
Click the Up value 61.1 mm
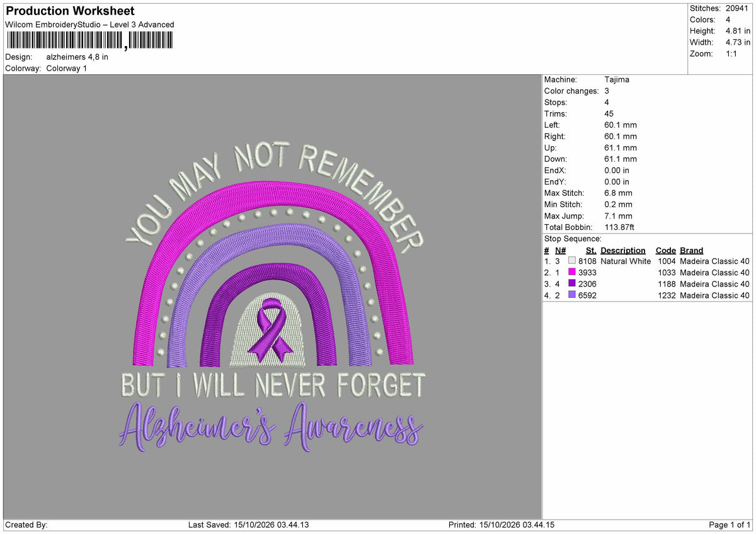coord(620,147)
